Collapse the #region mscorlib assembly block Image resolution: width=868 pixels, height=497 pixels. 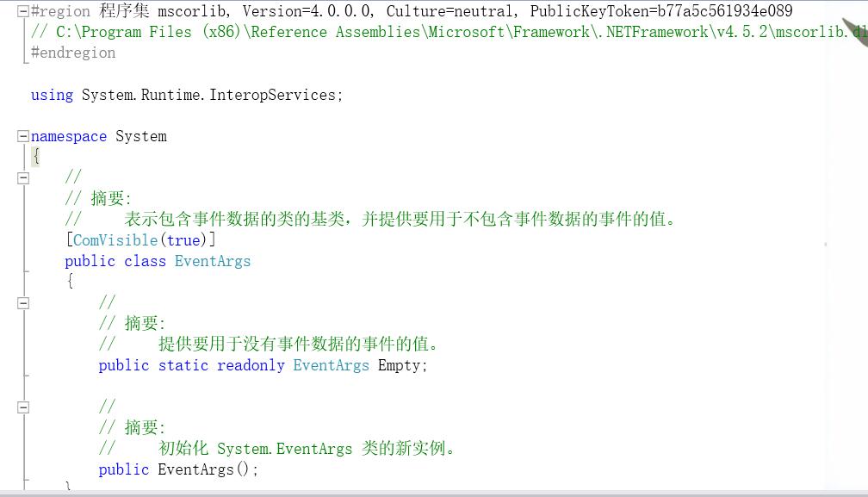[x=22, y=11]
